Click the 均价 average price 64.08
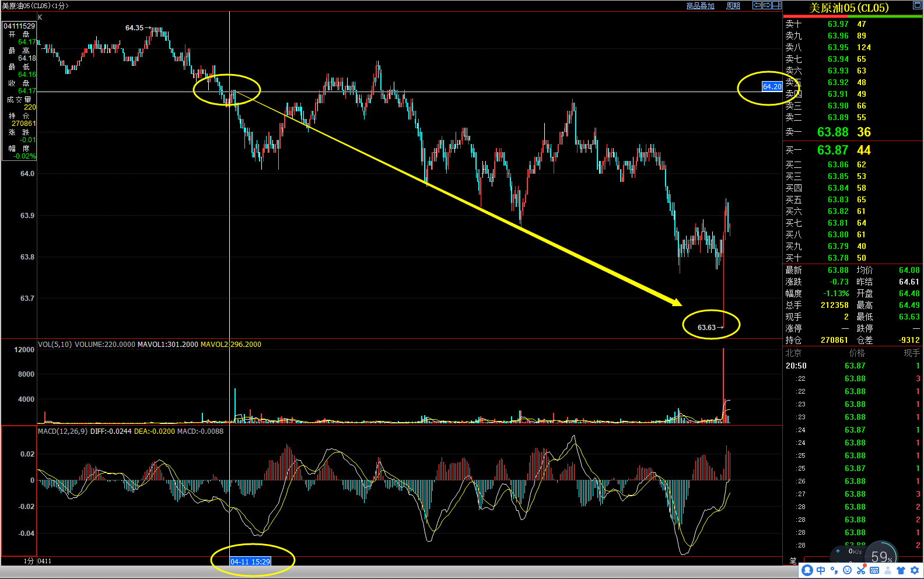The image size is (924, 579). (909, 270)
